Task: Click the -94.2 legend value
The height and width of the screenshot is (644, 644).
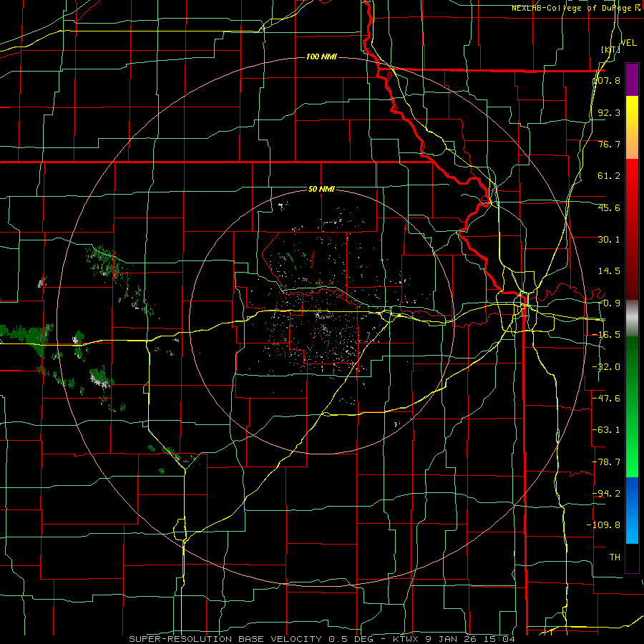Action: tap(607, 493)
